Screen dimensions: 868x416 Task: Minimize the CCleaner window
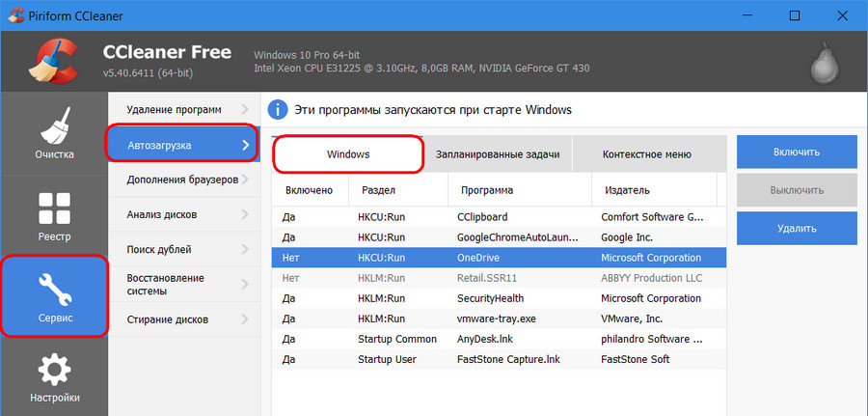point(747,15)
